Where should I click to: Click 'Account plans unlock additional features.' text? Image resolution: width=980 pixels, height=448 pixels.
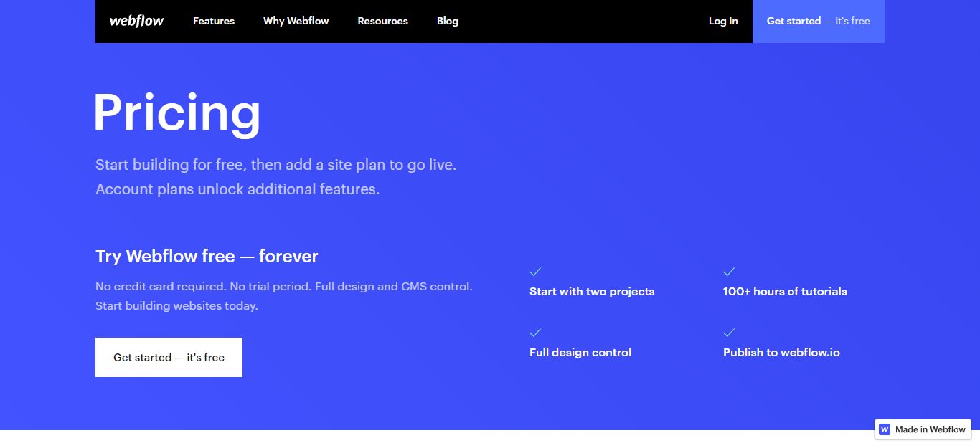tap(237, 189)
